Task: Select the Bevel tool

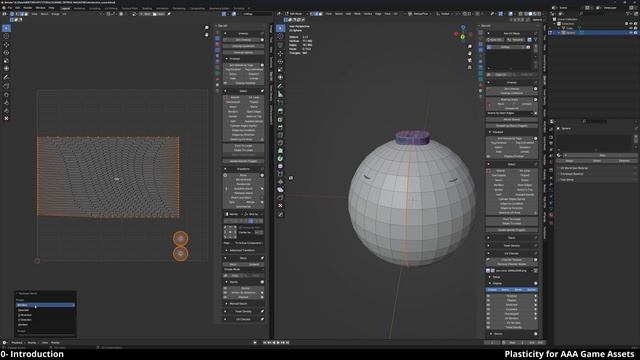Action: [280, 127]
